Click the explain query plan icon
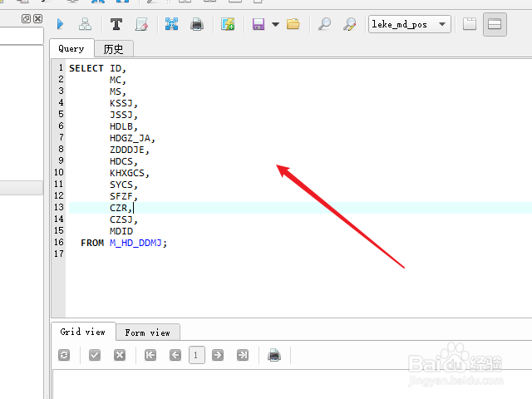Viewport: 532px width, 399px height. click(x=85, y=24)
